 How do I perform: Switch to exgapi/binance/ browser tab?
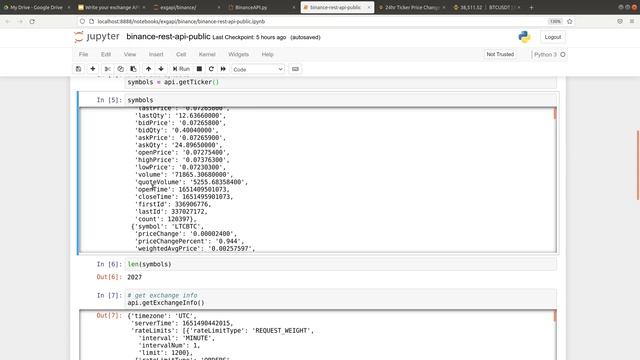[186, 7]
